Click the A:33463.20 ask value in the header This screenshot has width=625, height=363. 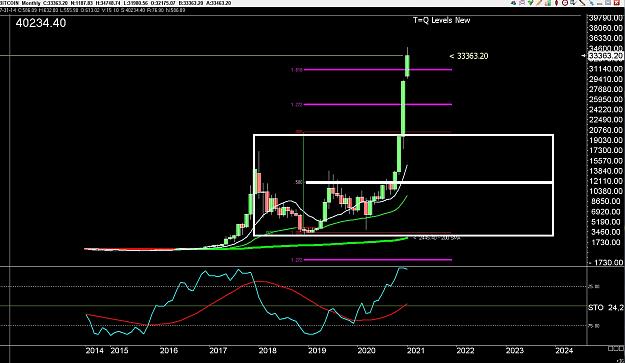click(219, 3)
